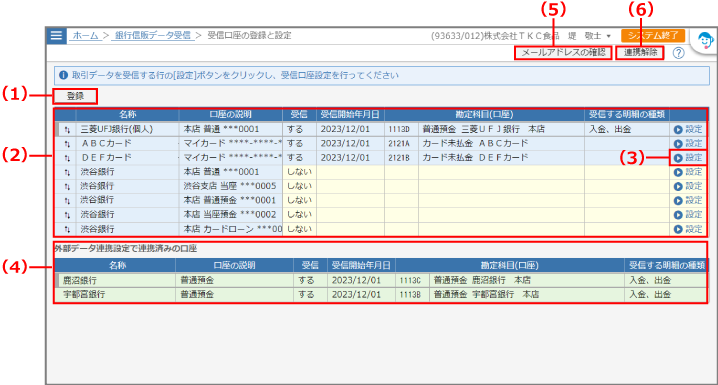The width and height of the screenshot is (718, 385).
Task: Select the ABCカード name cell
Action: [127, 144]
